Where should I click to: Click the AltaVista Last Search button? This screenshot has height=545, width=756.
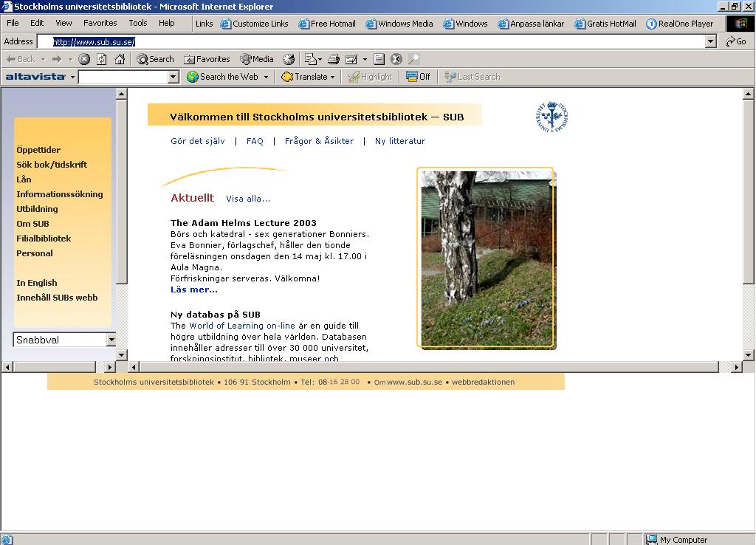(x=472, y=77)
